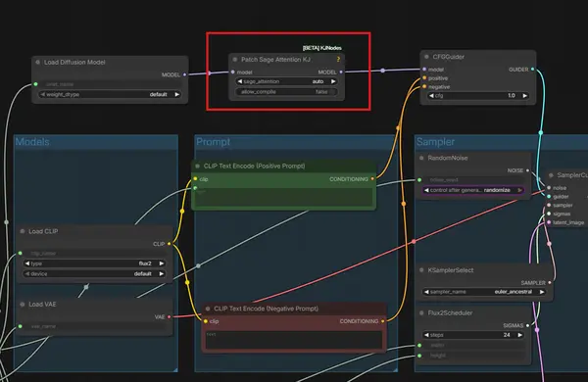Collapse the Patch Sage Attention KJ node dot
Viewport: 588px width, 382px height.
[x=235, y=59]
